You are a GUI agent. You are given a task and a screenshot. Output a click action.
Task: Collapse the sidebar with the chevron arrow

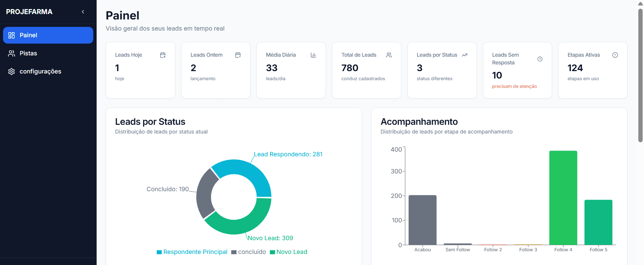83,12
